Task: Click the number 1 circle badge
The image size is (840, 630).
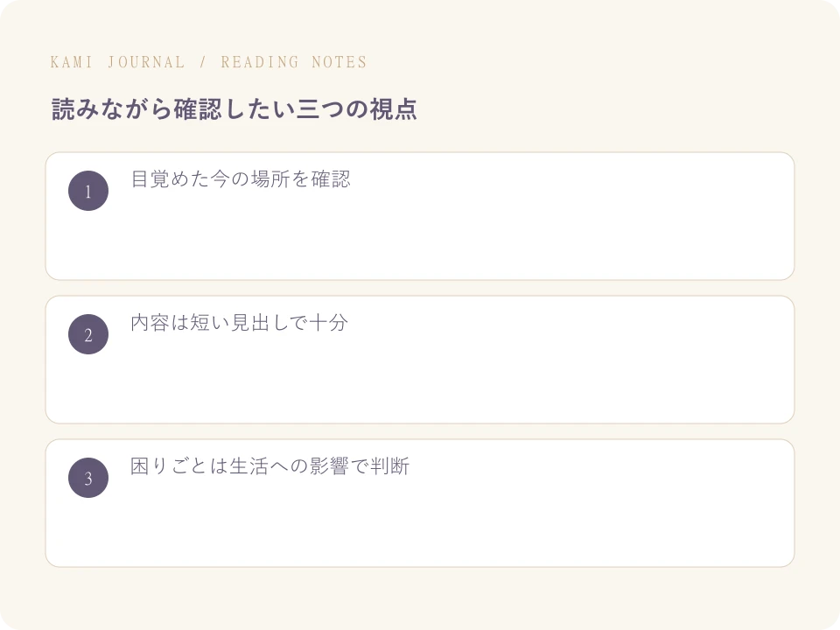Action: (x=88, y=191)
